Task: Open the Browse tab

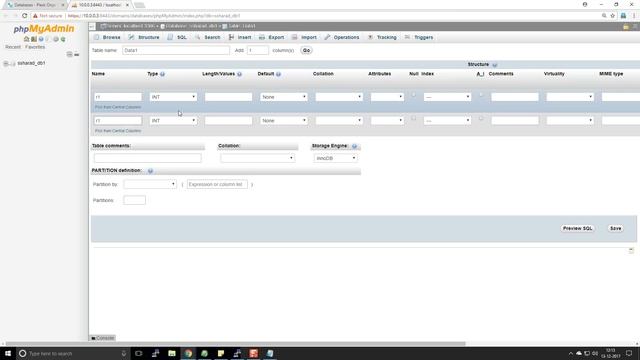Action: (x=107, y=37)
